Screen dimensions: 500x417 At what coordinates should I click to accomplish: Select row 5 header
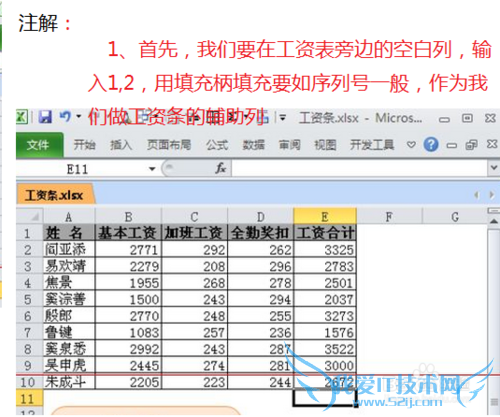29,299
